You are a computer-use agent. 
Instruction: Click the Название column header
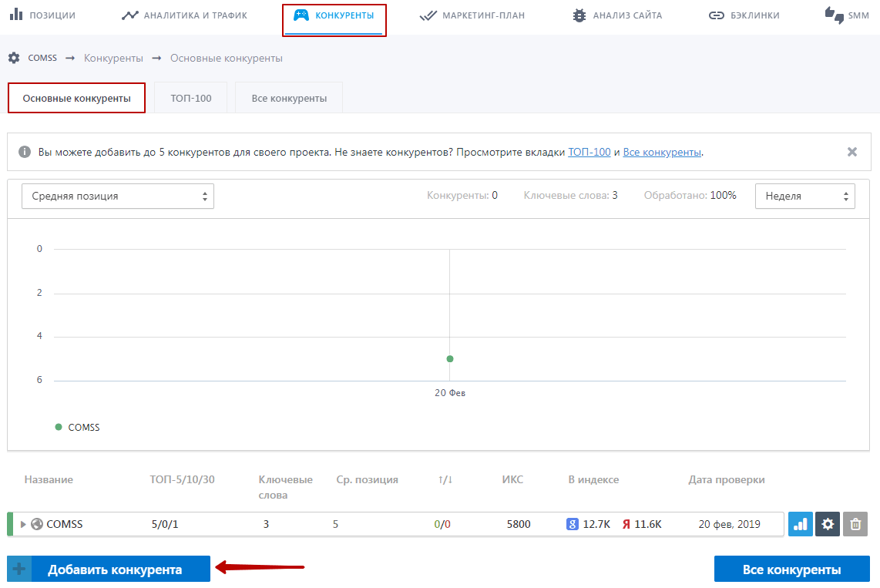tap(49, 479)
